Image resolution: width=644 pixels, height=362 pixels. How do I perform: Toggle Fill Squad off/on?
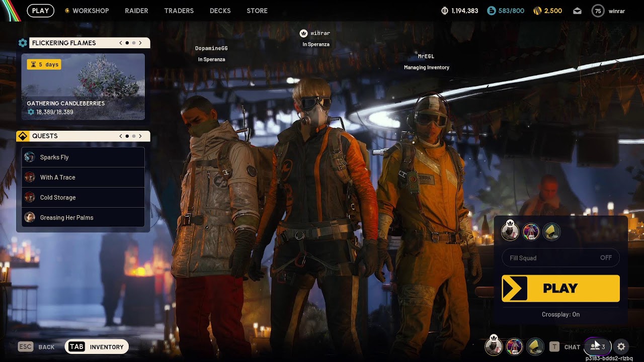[x=560, y=258]
